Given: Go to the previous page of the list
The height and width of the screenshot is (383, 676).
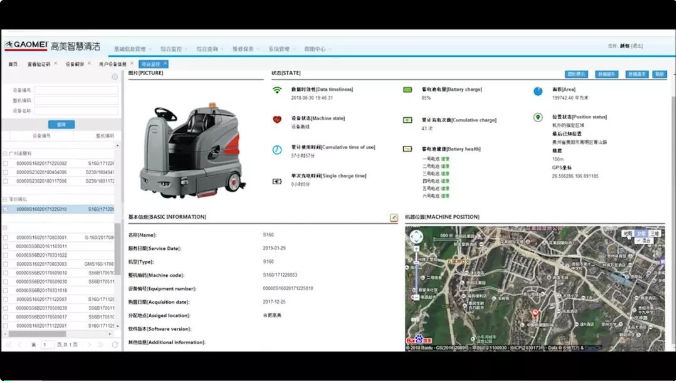Looking at the screenshot, I should coord(19,345).
